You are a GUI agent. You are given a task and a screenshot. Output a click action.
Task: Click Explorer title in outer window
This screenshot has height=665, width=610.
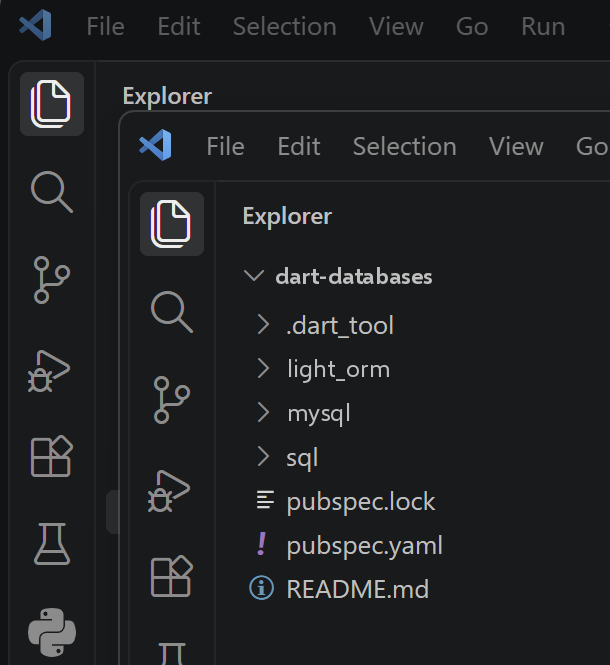[167, 97]
